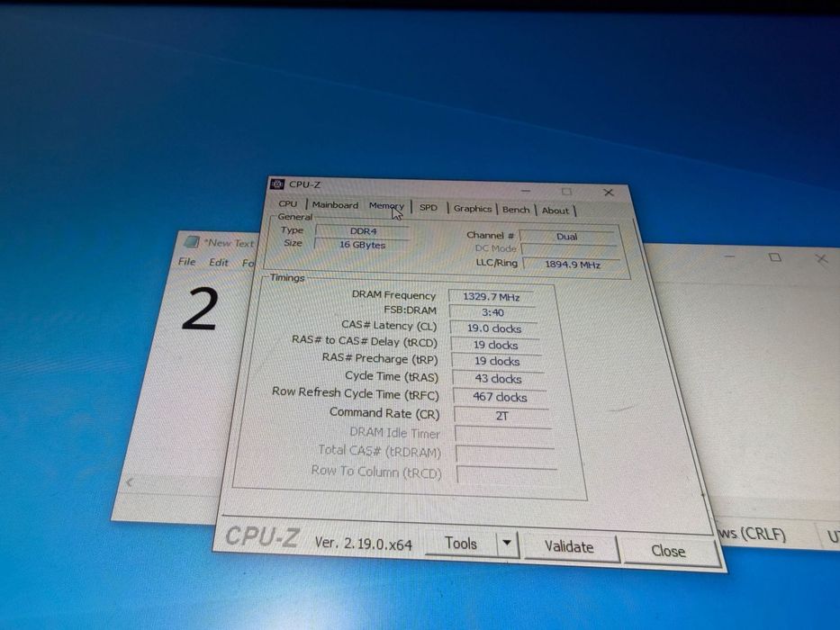Click the Notepad icon in title bar
The image size is (840, 630).
(x=192, y=242)
